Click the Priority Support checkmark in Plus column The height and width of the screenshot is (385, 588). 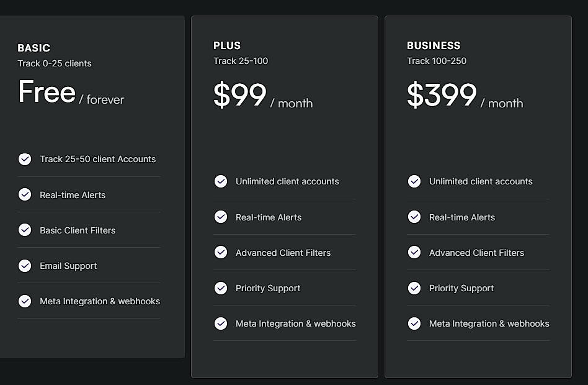221,288
